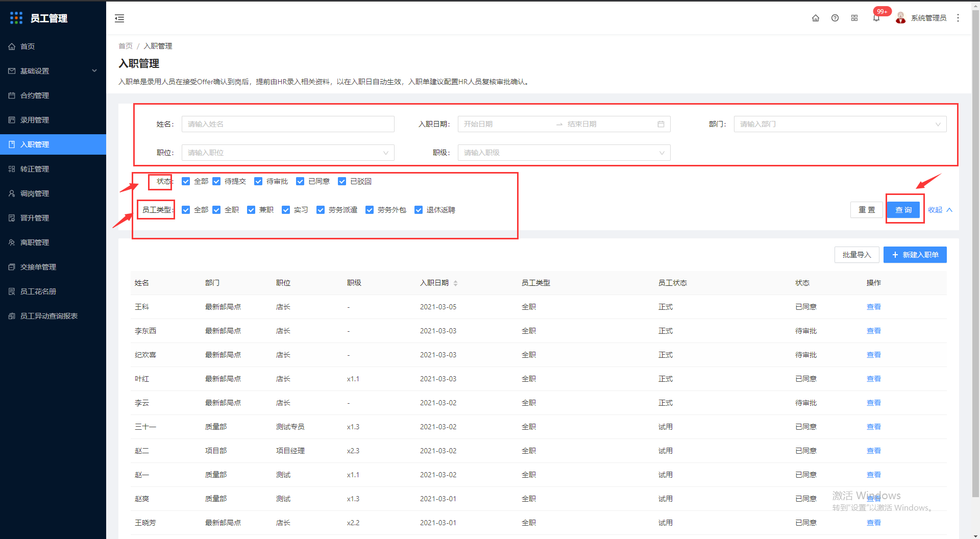Click the plus icon on 新建入职单 button
The image size is (980, 539).
[x=895, y=255]
